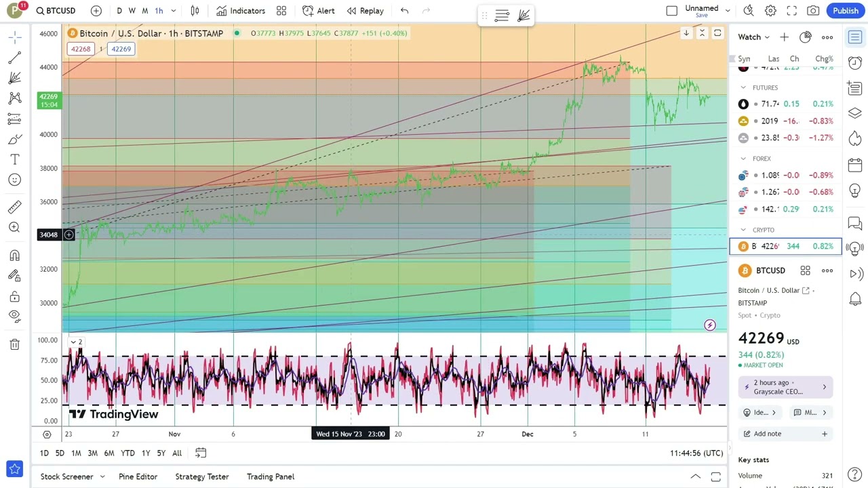Open the Grayscale CEO news item
The image size is (868, 488).
(x=785, y=387)
